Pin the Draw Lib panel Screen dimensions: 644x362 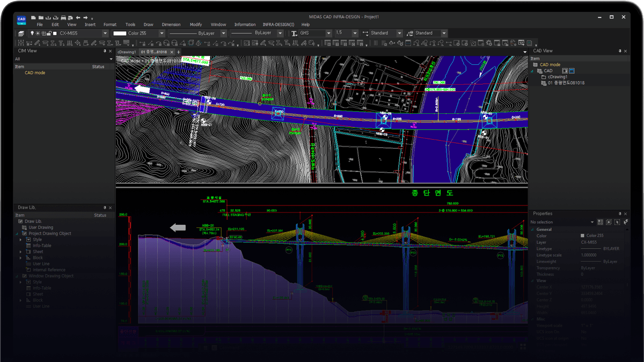point(105,208)
